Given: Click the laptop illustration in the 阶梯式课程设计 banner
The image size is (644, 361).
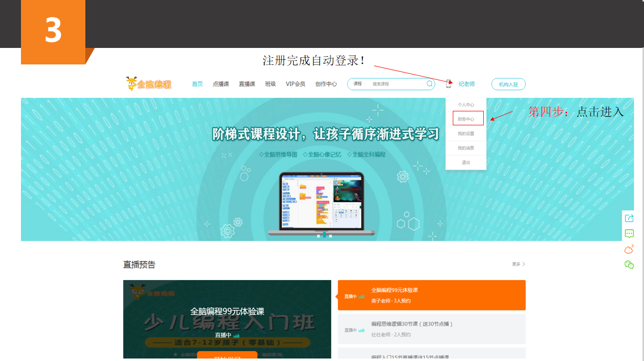Looking at the screenshot, I should tap(322, 204).
